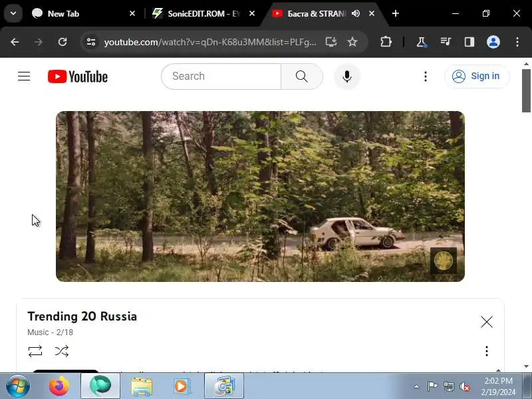
Task: Focus the YouTube Search field
Action: tap(221, 76)
